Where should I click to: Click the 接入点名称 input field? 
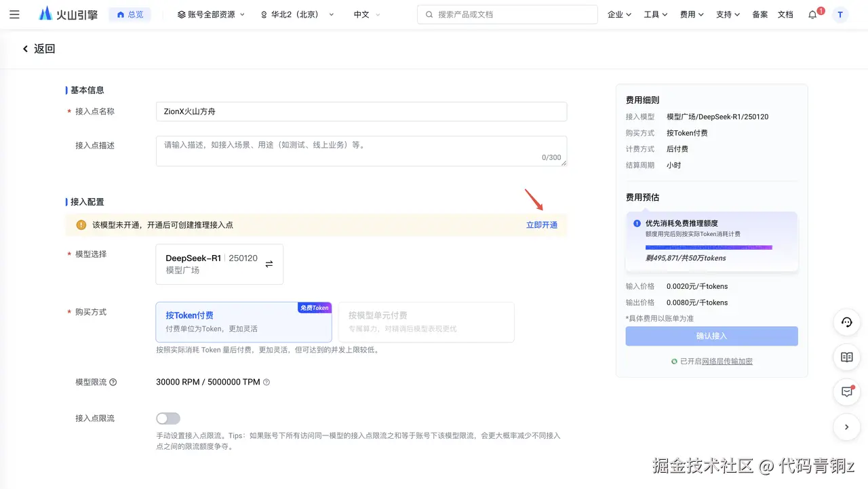click(361, 111)
